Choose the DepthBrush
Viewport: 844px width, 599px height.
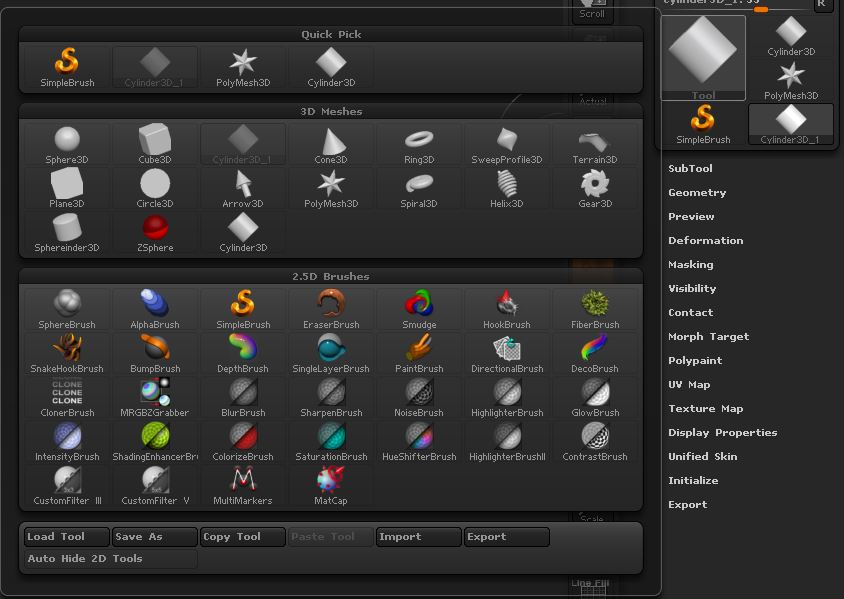pos(243,353)
